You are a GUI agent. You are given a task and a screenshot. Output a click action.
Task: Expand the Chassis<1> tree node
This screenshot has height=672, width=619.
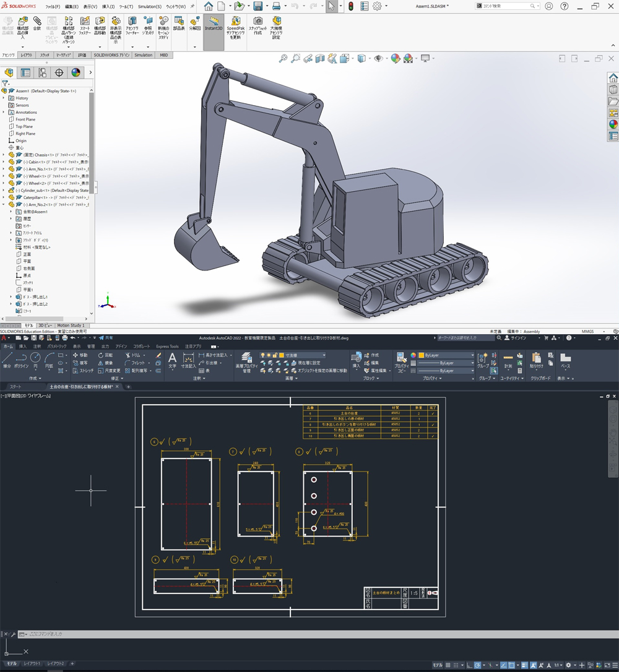[4, 155]
